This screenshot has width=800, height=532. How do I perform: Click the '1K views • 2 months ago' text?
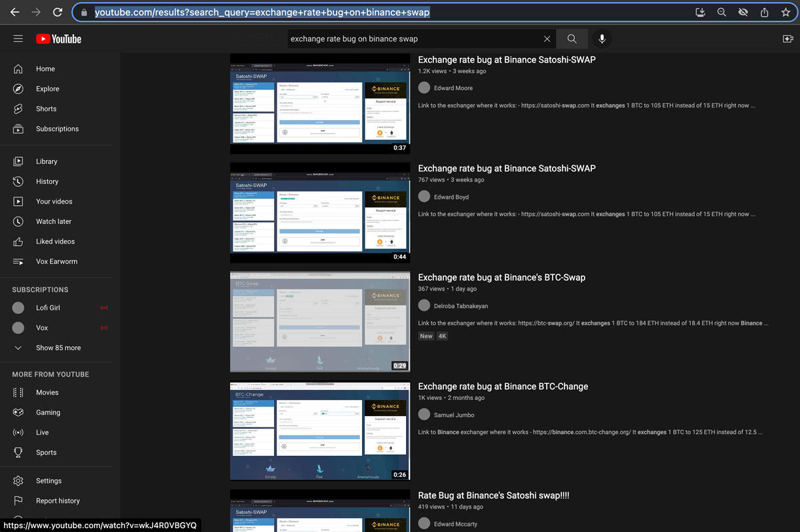tap(451, 398)
